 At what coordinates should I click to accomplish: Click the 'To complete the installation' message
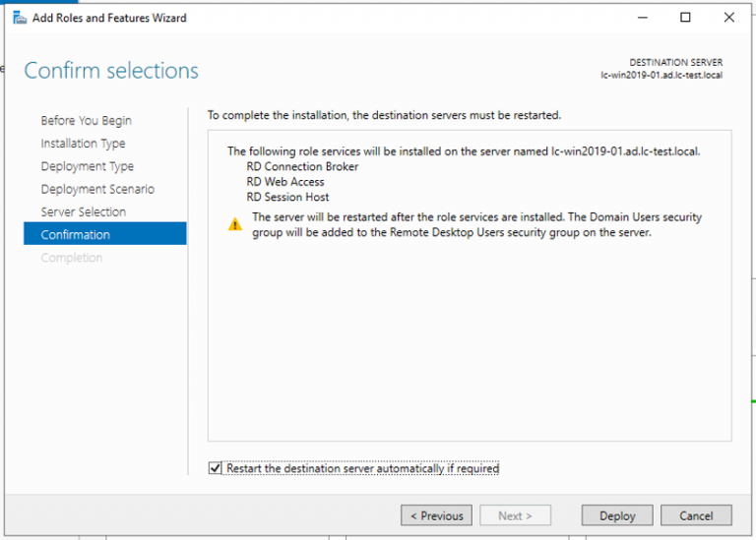tap(384, 116)
